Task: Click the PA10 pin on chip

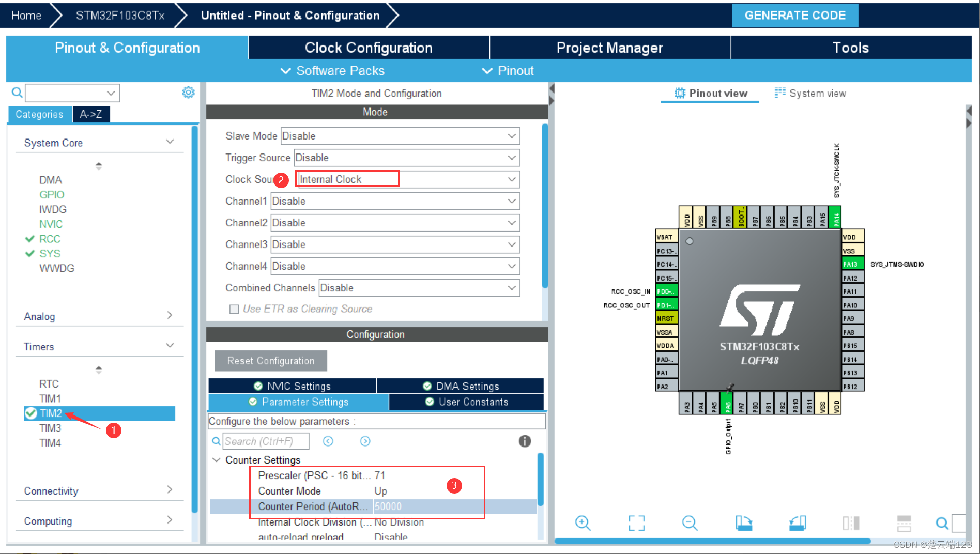Action: (x=852, y=305)
